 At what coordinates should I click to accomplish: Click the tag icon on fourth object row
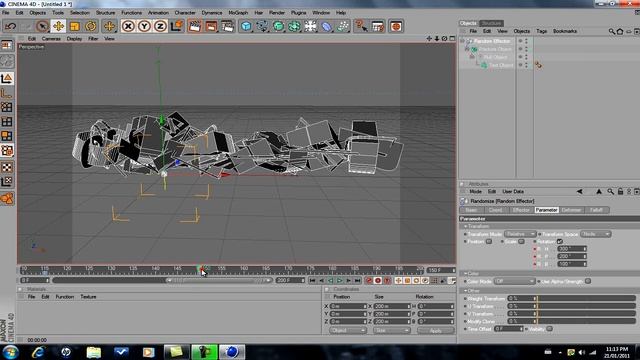click(x=538, y=65)
